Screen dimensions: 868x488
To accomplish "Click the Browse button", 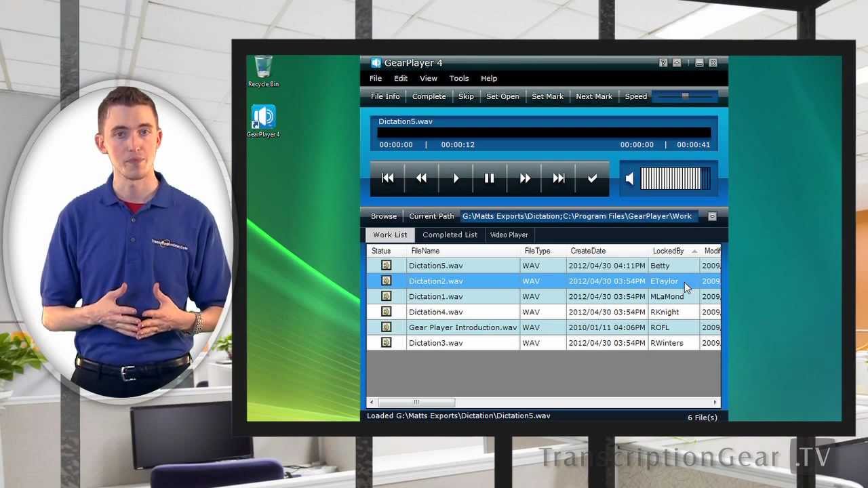I will 384,216.
